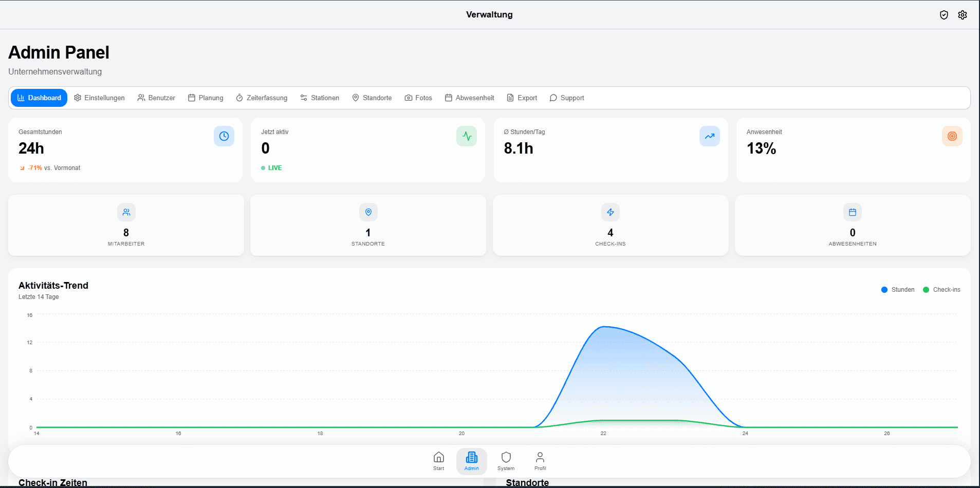The width and height of the screenshot is (980, 488).
Task: Toggle Check-ins series in chart legend
Action: [x=941, y=290]
